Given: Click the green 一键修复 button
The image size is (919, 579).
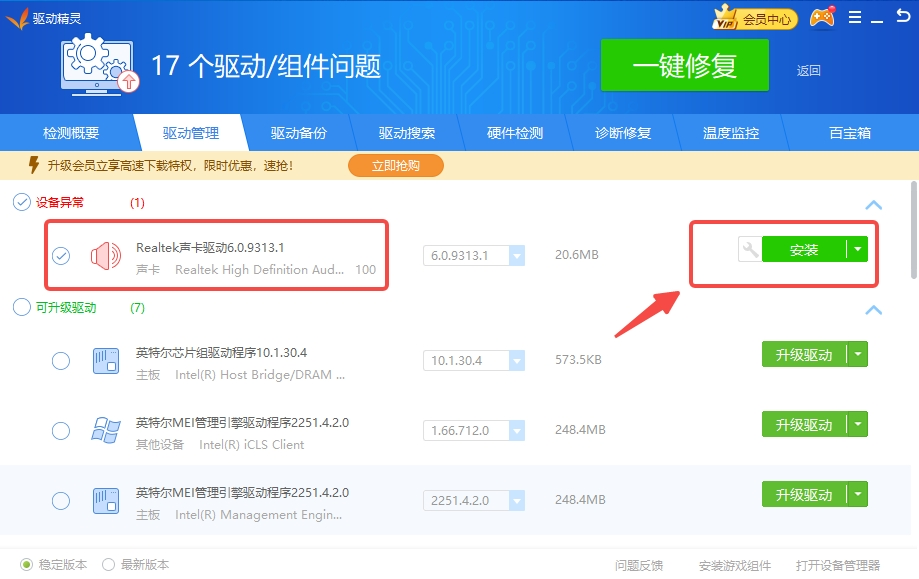Looking at the screenshot, I should 684,65.
